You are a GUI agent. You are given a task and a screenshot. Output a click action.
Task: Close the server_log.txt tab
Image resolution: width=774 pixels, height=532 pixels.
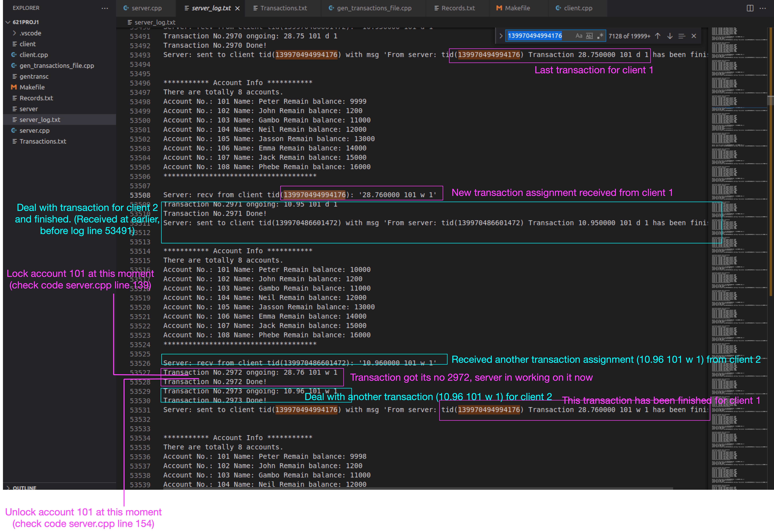237,8
